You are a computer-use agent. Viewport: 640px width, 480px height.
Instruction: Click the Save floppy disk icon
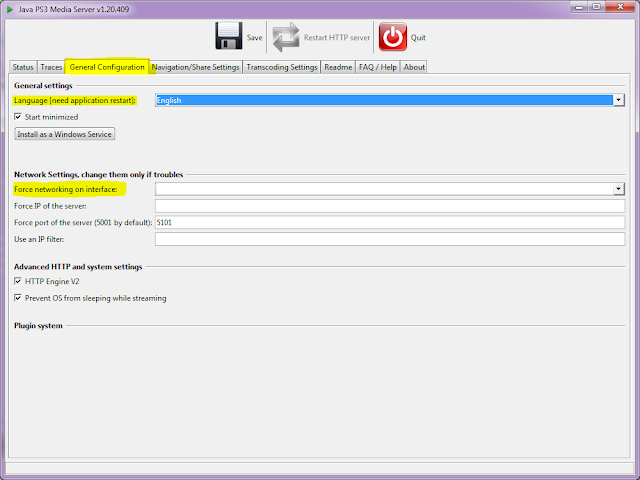click(229, 36)
